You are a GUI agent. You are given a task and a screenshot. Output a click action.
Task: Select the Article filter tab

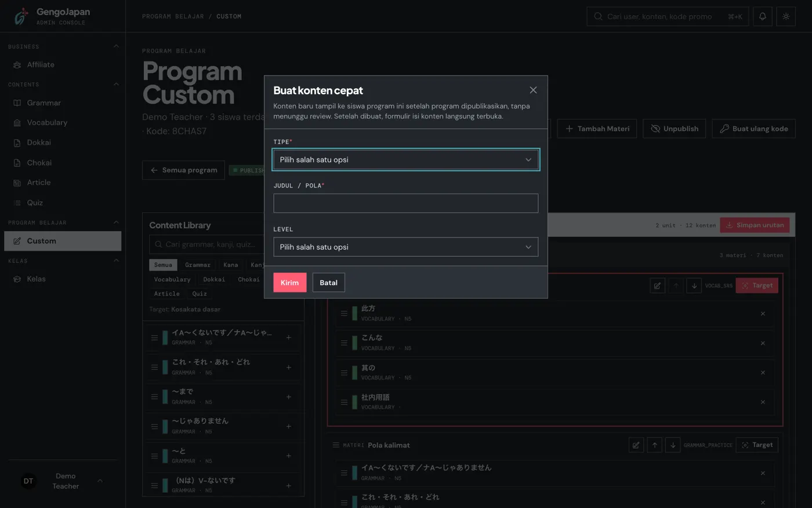167,294
